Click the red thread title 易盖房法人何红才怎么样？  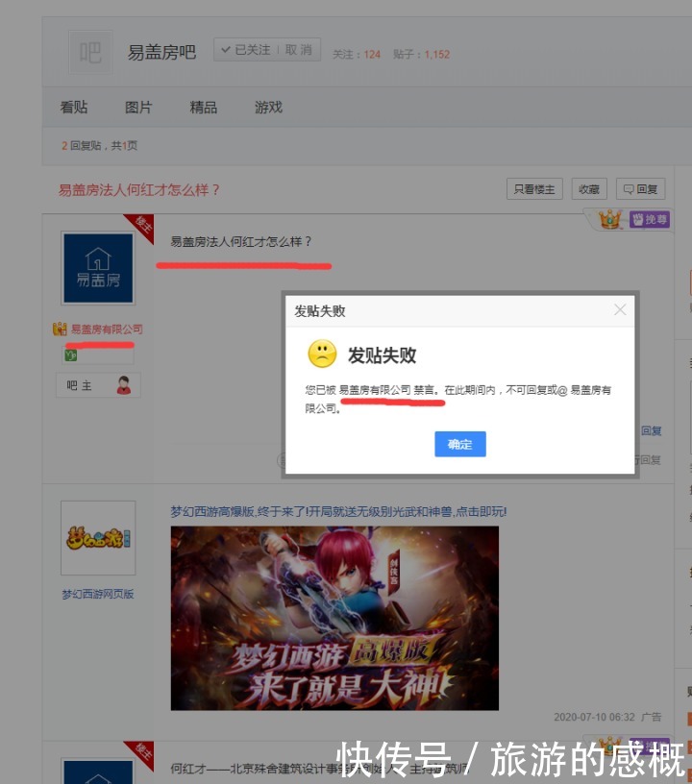pyautogui.click(x=139, y=190)
